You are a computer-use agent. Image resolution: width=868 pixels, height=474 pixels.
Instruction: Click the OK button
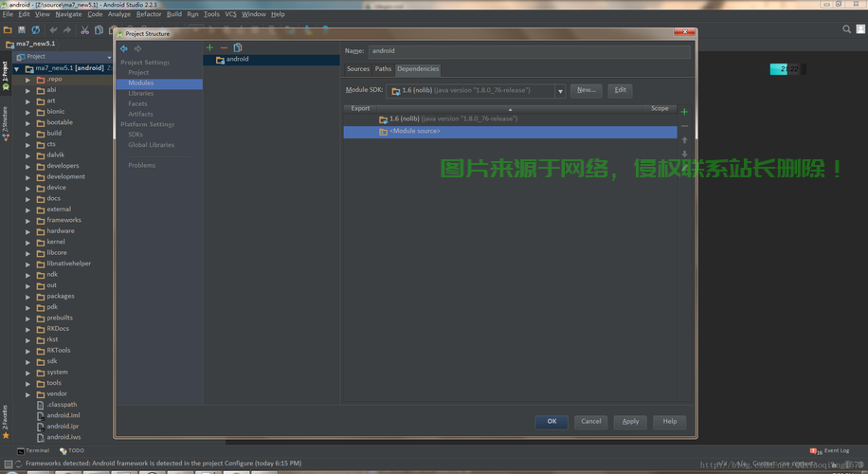(552, 422)
